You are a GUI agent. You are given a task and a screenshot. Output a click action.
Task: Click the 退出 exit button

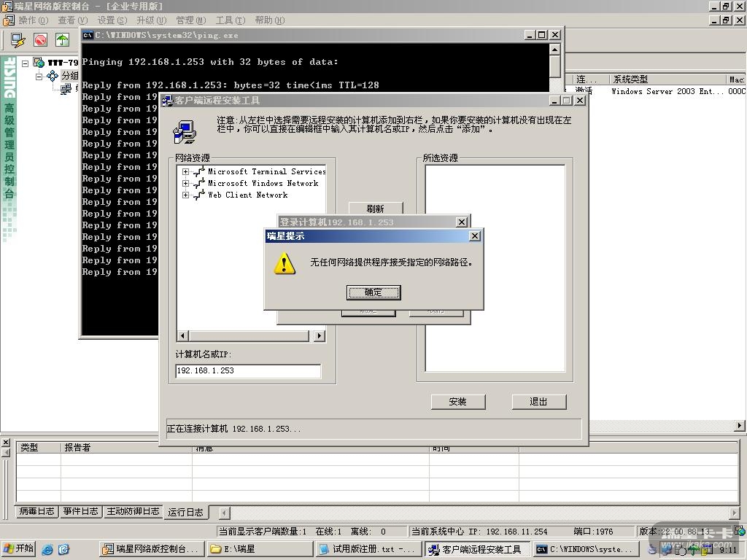[x=539, y=402]
